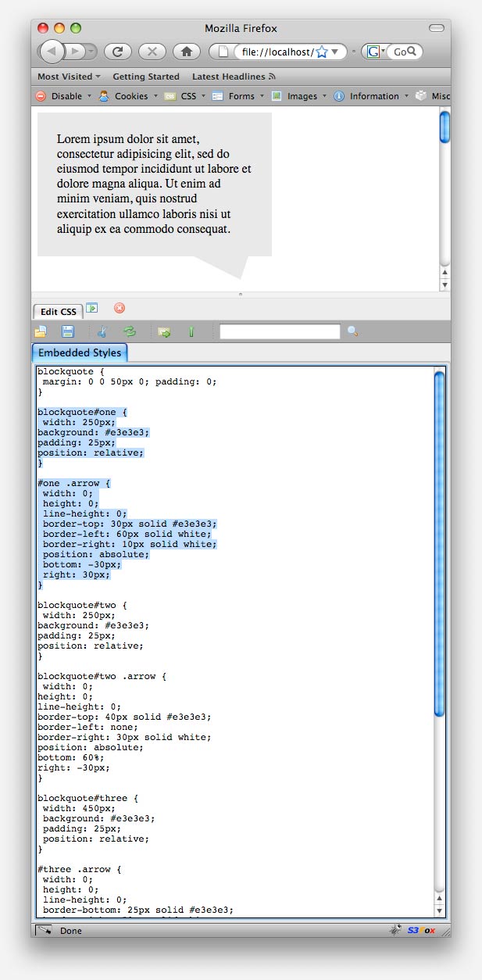
Task: Bookmark this page with the star icon
Action: [321, 52]
